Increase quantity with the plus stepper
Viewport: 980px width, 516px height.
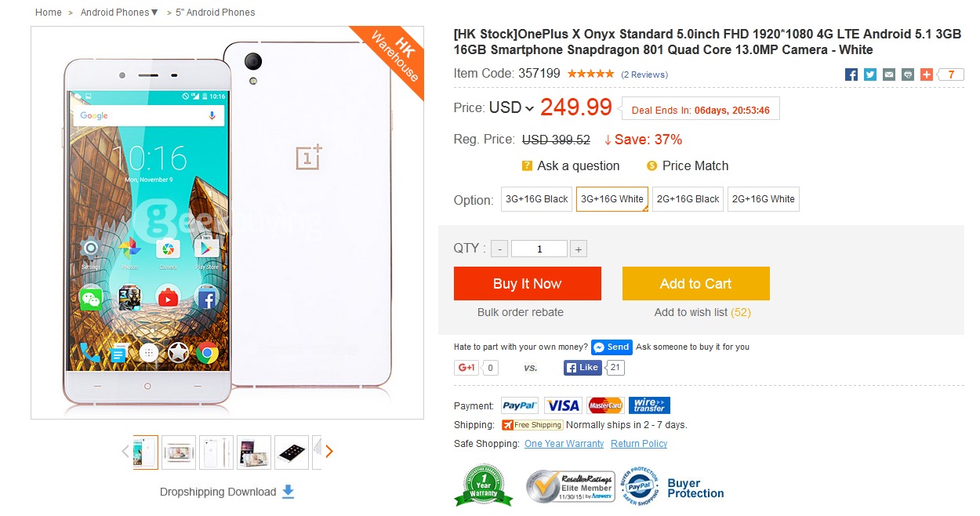(579, 248)
